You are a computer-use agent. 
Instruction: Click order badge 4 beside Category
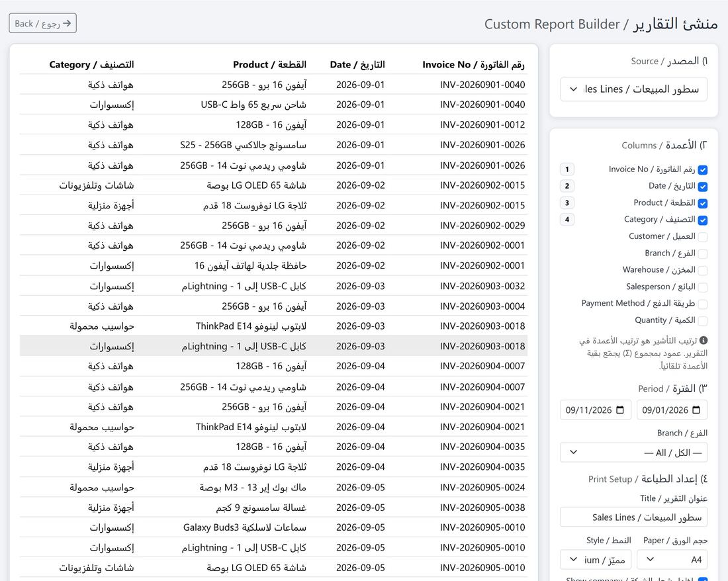(567, 220)
